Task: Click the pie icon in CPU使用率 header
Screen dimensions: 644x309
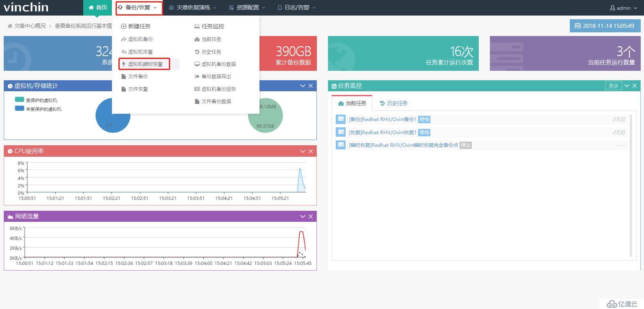Action: coord(10,151)
